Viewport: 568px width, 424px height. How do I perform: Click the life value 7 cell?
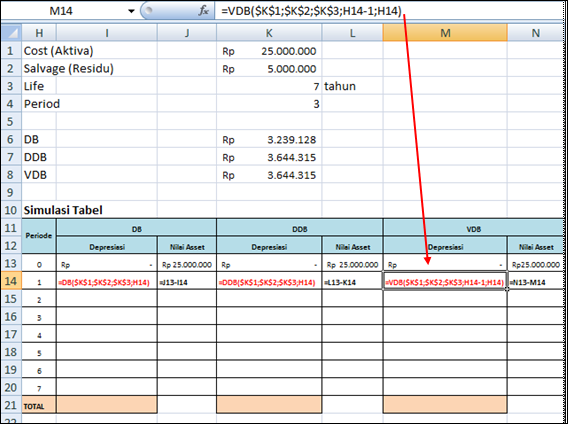[269, 86]
